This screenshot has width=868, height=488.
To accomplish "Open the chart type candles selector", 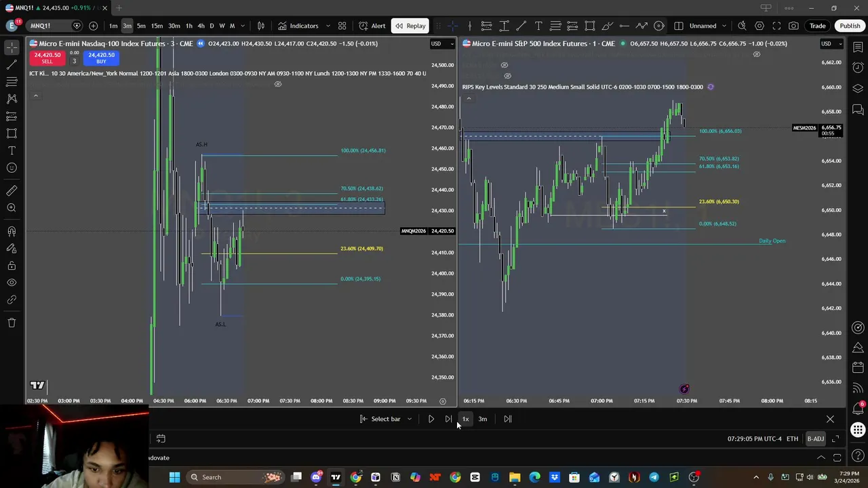I will pyautogui.click(x=261, y=26).
